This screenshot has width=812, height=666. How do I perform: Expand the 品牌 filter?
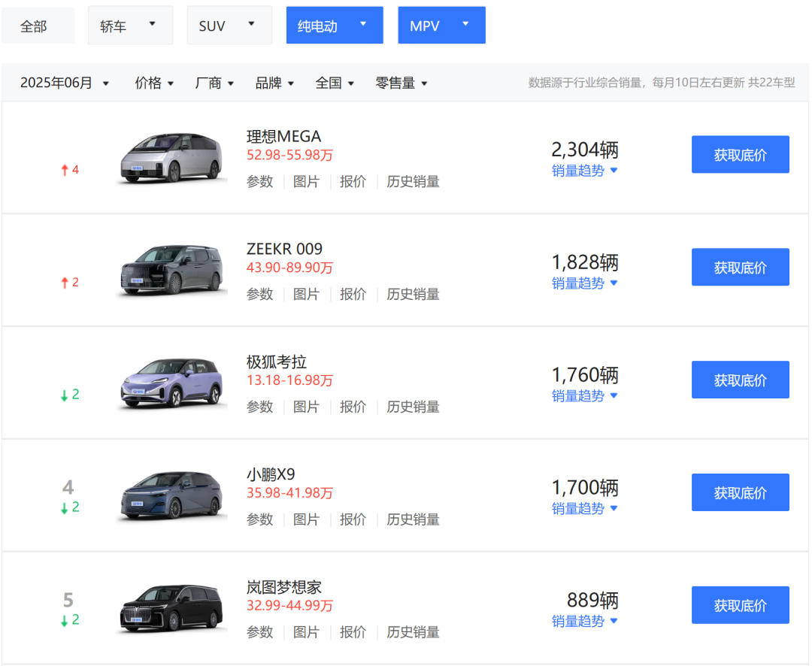click(x=274, y=83)
